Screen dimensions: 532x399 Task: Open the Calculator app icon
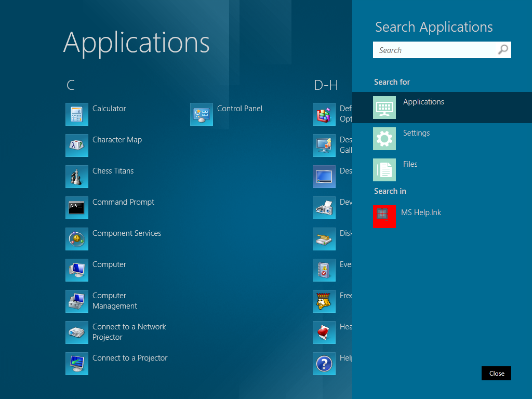[x=77, y=114]
